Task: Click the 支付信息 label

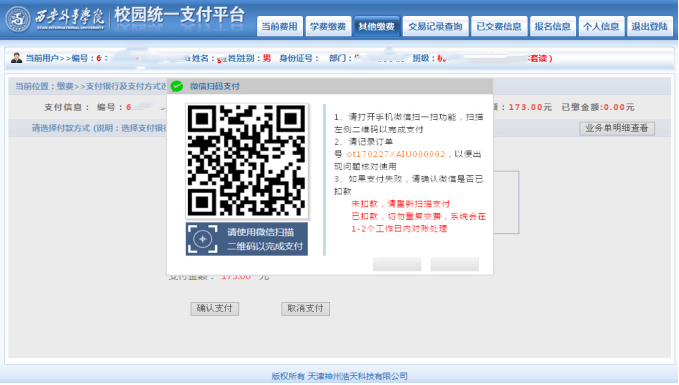Action: [x=67, y=107]
